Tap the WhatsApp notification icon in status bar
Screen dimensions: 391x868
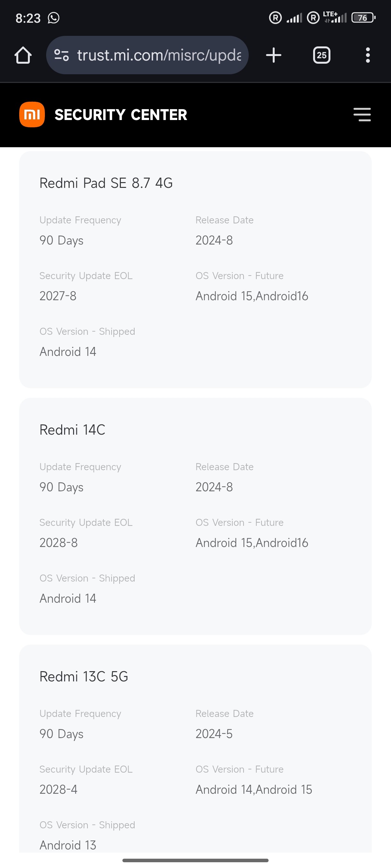54,18
